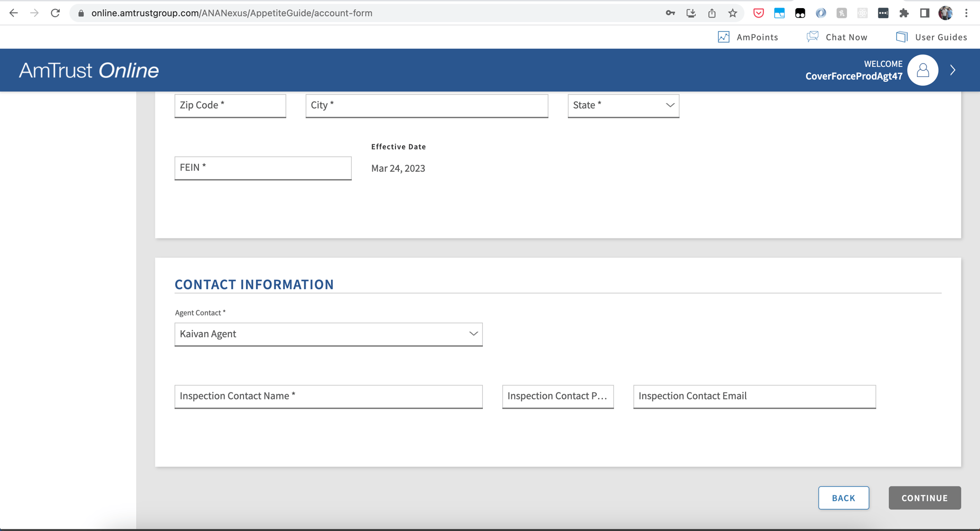The height and width of the screenshot is (531, 980).
Task: Open the saved passwords key icon
Action: (x=670, y=13)
